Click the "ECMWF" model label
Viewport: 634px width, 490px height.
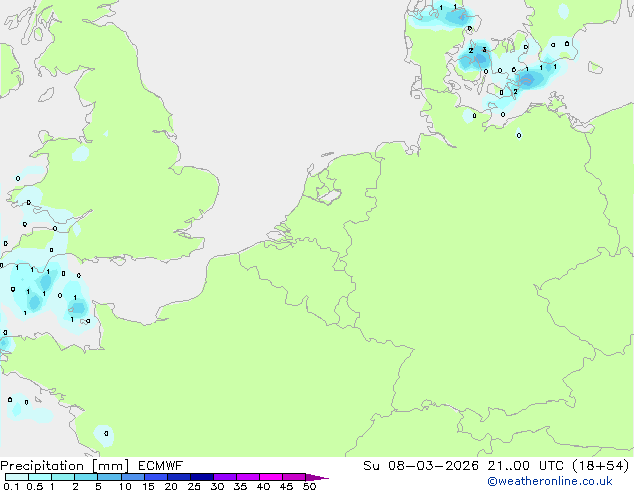click(161, 466)
